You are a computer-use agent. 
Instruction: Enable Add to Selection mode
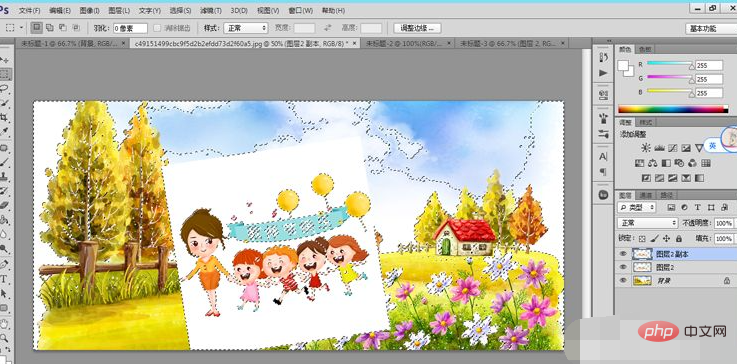(50, 28)
